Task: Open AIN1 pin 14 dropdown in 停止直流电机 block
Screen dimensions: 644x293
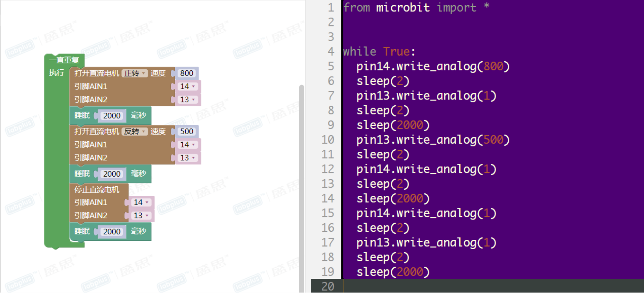Action: 141,202
